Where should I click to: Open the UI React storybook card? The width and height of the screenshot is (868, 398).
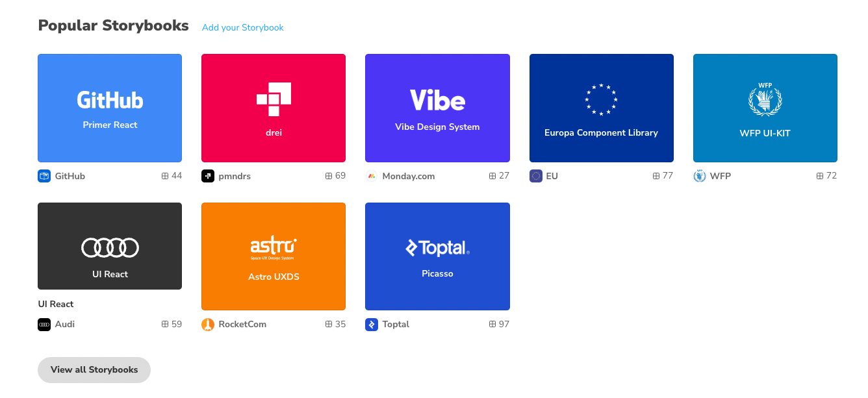pyautogui.click(x=109, y=246)
